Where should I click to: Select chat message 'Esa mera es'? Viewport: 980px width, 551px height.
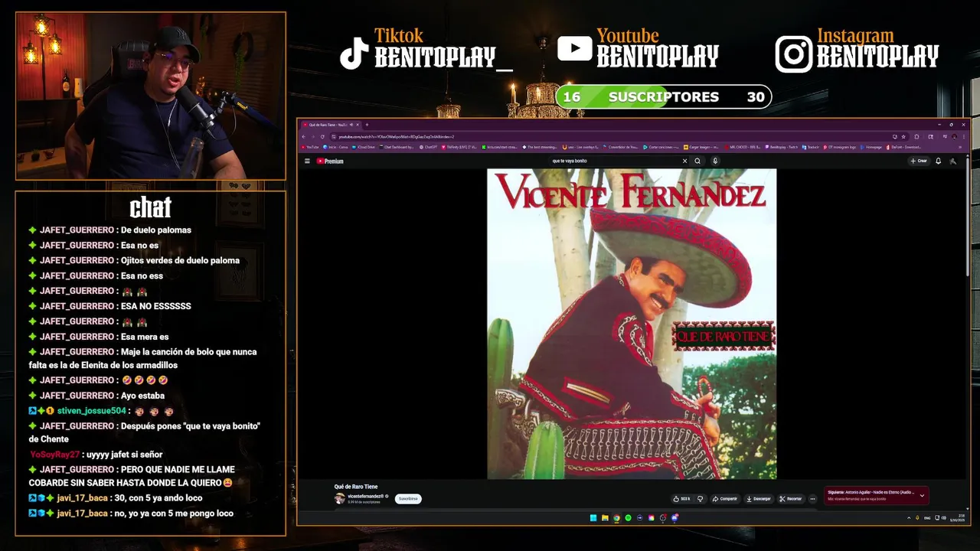point(145,337)
